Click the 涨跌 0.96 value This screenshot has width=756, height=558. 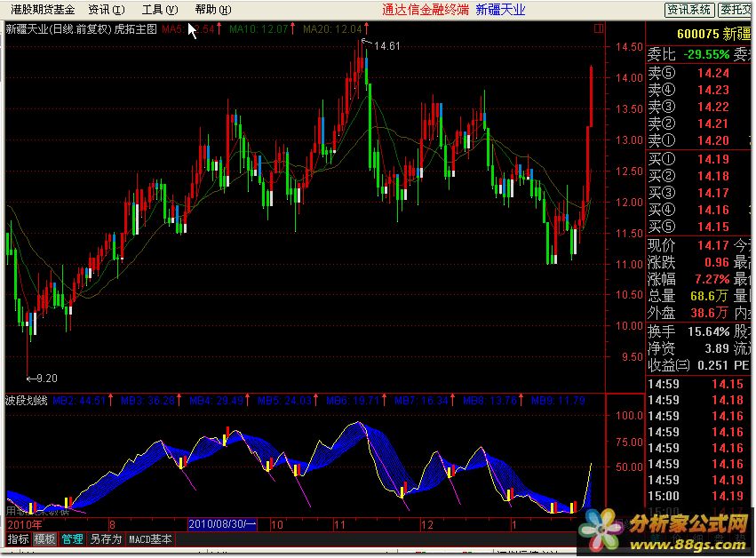click(x=717, y=262)
